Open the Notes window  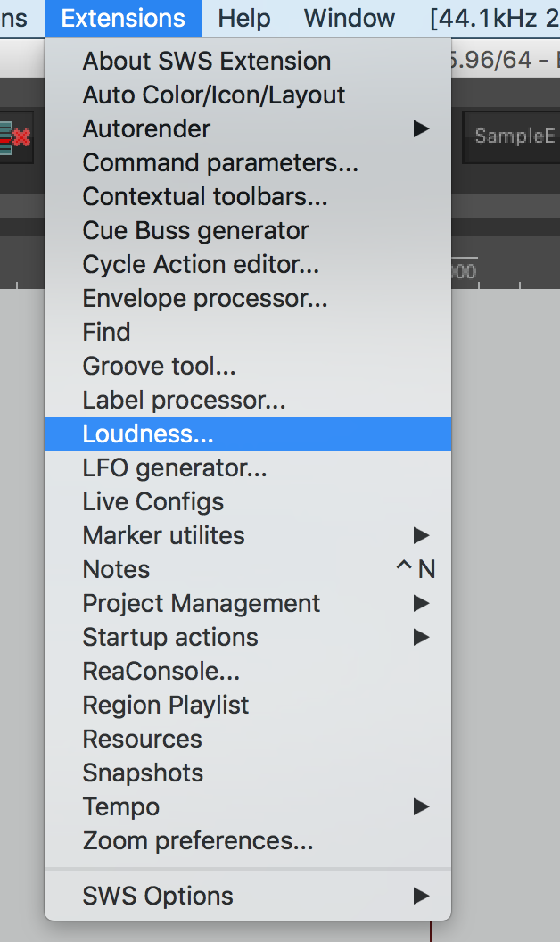[x=116, y=570]
